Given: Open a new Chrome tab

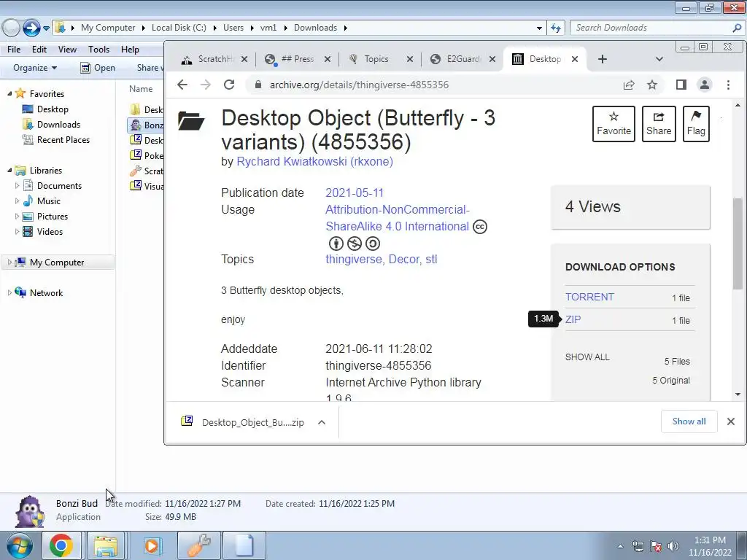Looking at the screenshot, I should click(602, 59).
